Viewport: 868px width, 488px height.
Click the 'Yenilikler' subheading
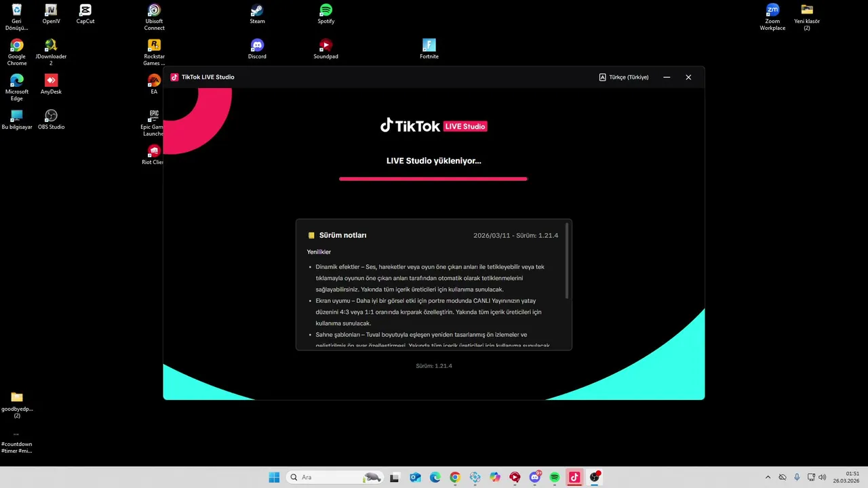point(319,252)
